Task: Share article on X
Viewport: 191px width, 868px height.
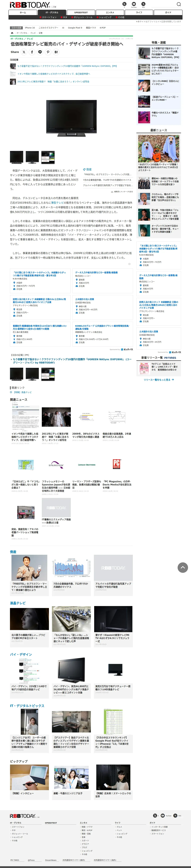Action: click(x=24, y=52)
